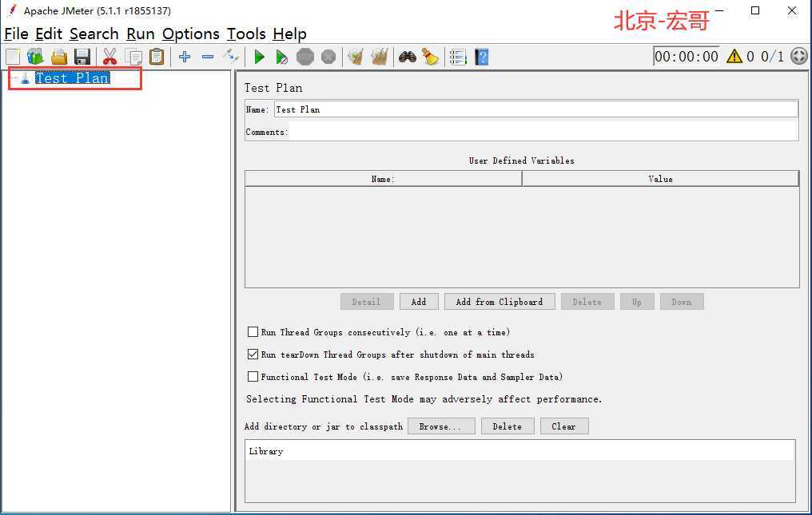This screenshot has height=515, width=812.
Task: Click the 00:00:00 elapsed timer
Action: pyautogui.click(x=687, y=56)
